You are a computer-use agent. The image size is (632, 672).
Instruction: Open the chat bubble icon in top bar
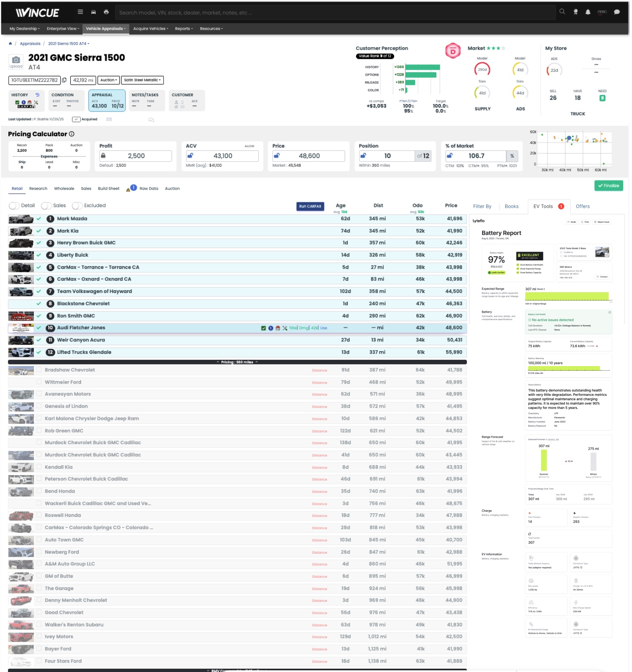(617, 12)
